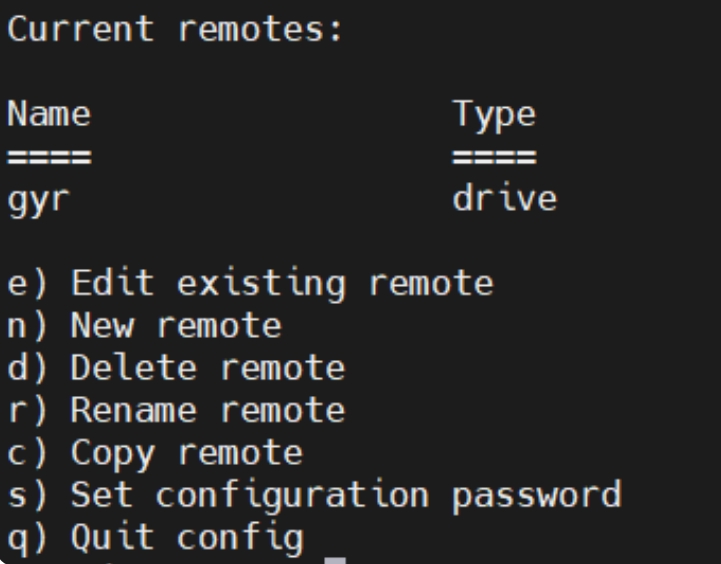Click the 'Edit existing remote' option line
Screen dimensions: 721x564
pyautogui.click(x=251, y=284)
